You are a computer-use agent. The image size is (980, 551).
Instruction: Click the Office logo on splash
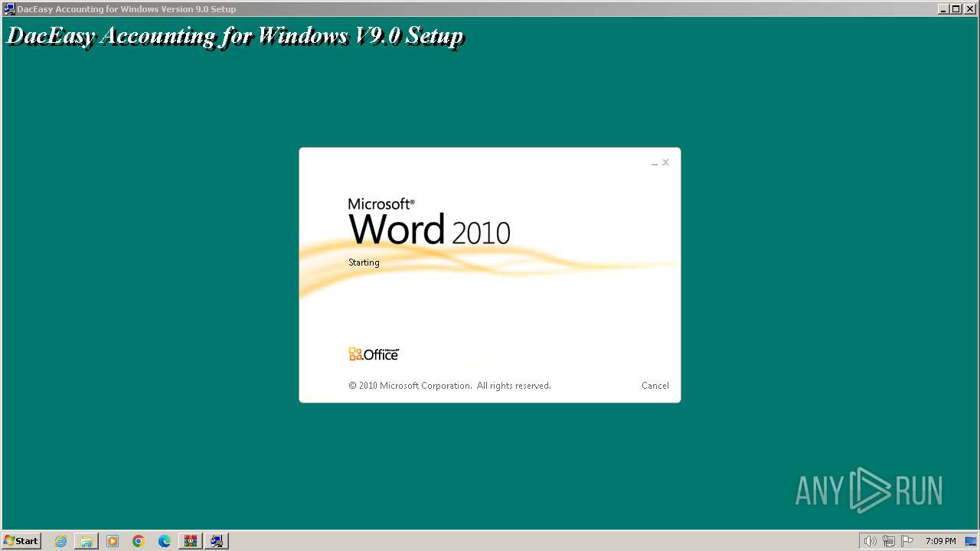point(374,354)
